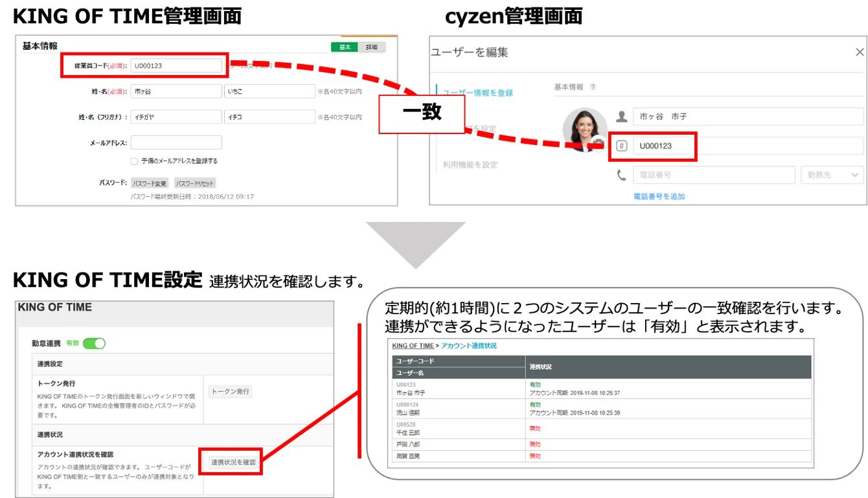
Task: Check 予備のメールアドレスを登録する checkbox
Action: click(134, 161)
